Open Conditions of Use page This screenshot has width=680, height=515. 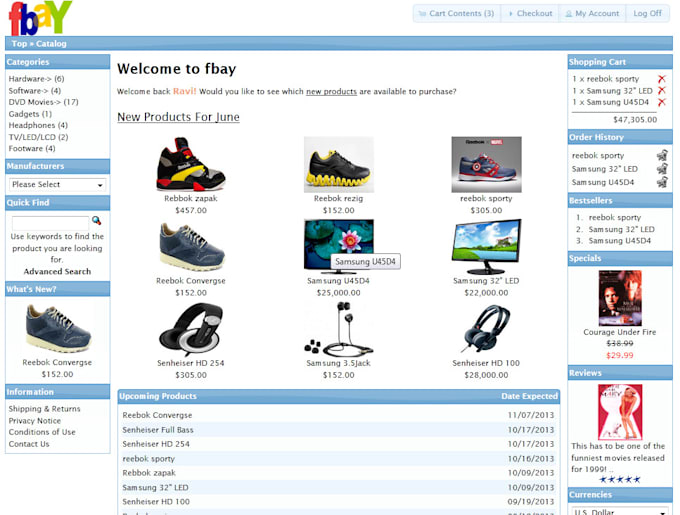tap(42, 432)
